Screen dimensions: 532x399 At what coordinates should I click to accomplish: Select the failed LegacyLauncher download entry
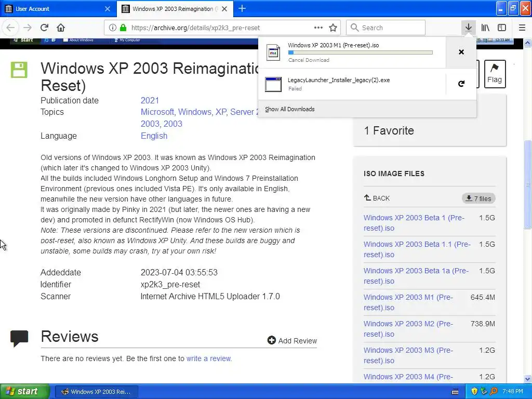[x=352, y=84]
